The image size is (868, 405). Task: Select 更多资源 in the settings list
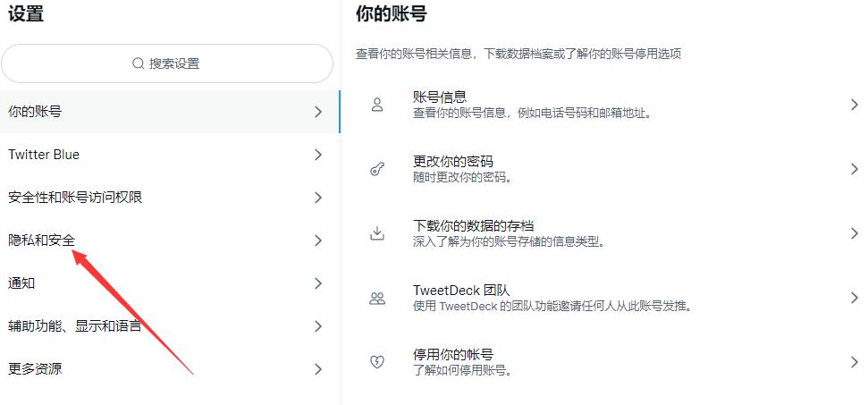click(169, 369)
